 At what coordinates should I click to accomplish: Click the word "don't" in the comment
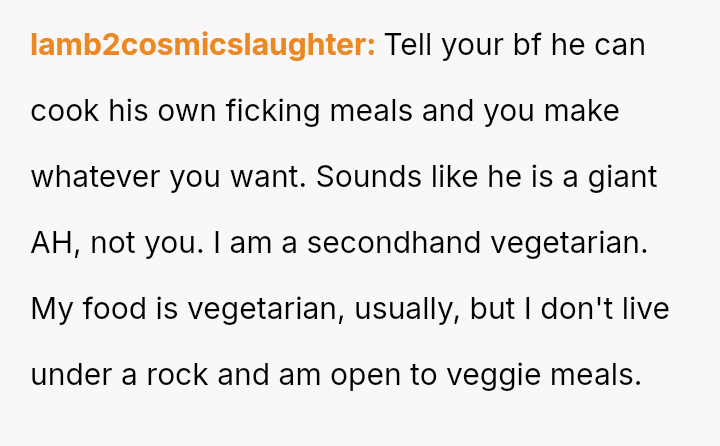pos(575,310)
